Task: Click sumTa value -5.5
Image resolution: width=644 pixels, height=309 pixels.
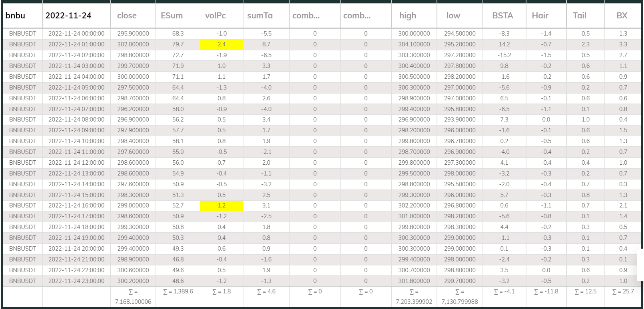Action: (x=266, y=34)
